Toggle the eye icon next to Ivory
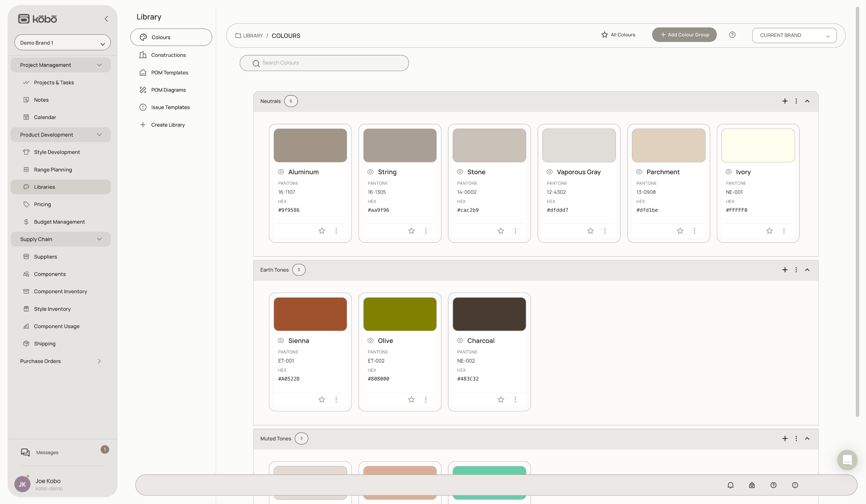The image size is (866, 504). [x=728, y=172]
